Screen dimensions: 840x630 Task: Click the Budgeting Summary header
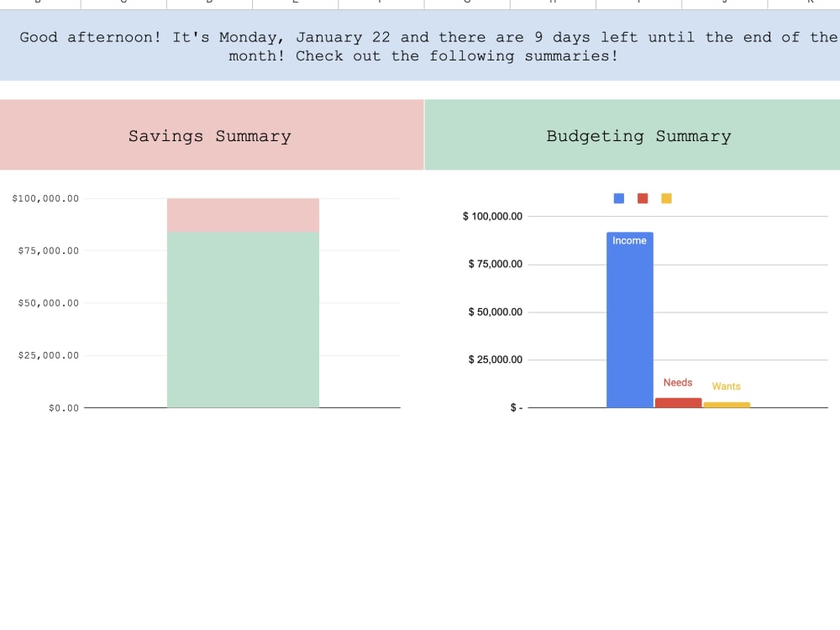[x=638, y=135]
